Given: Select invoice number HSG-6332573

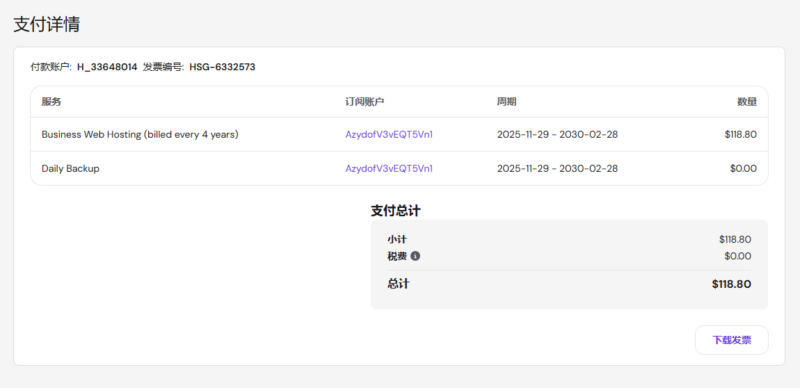Looking at the screenshot, I should point(222,67).
